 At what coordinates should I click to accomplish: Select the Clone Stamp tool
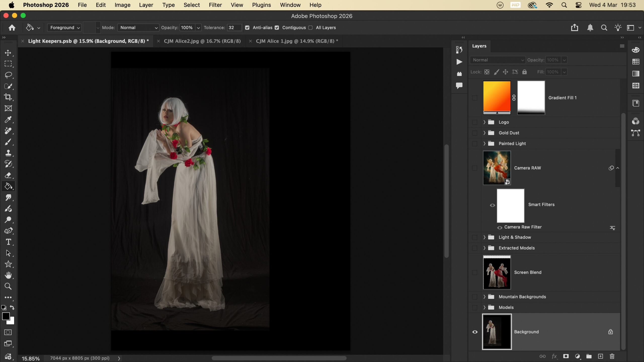click(x=8, y=153)
